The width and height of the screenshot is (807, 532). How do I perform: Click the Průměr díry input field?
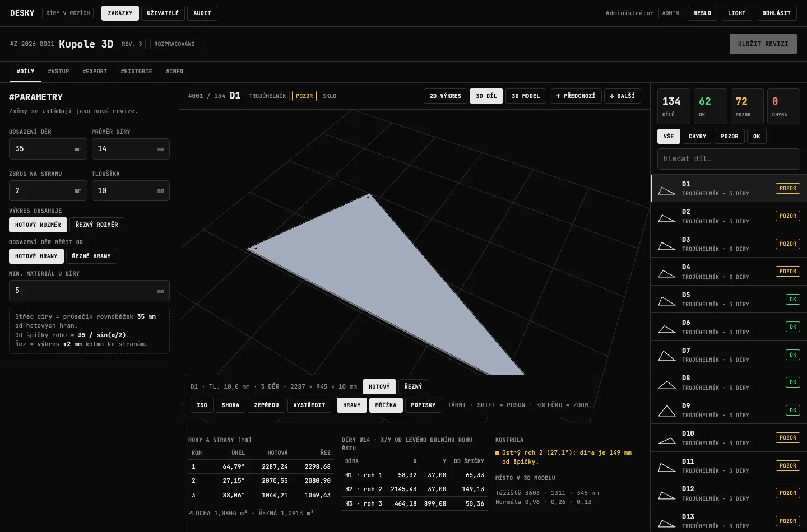click(131, 149)
